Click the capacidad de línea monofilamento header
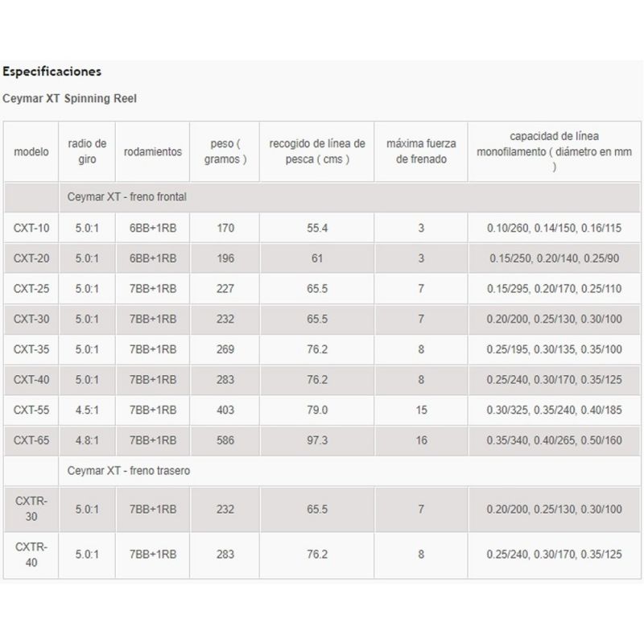 (554, 151)
